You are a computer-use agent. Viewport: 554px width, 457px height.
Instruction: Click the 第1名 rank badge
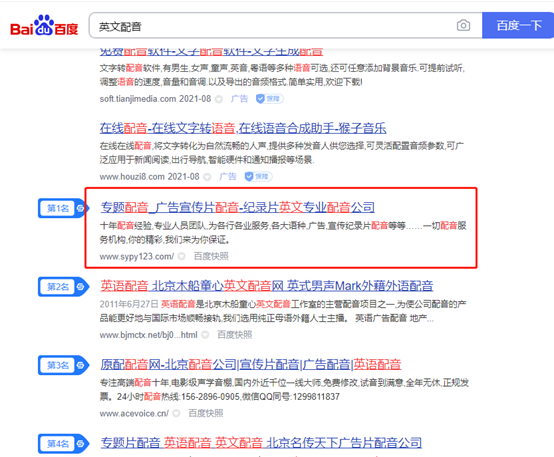pyautogui.click(x=64, y=208)
